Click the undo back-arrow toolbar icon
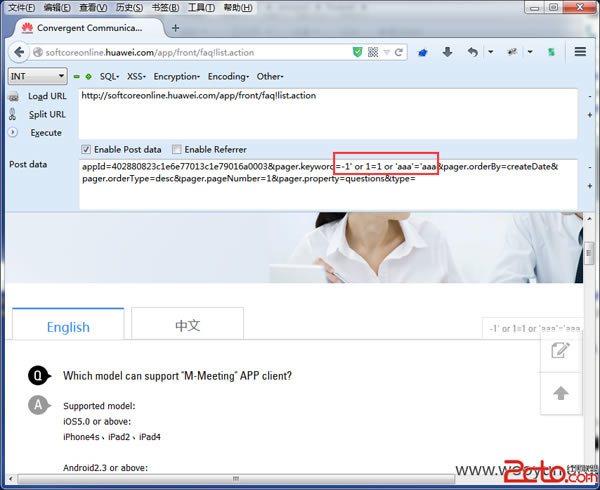The image size is (600, 490). coord(473,52)
